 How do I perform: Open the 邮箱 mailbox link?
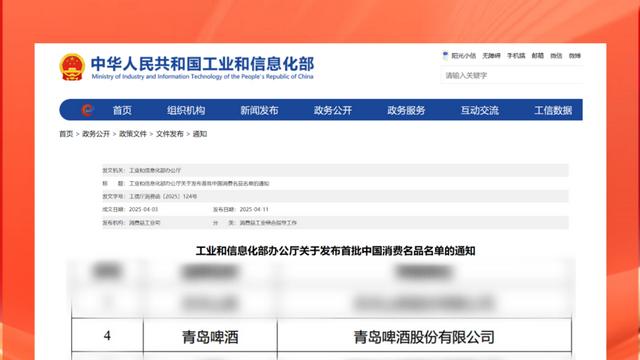pos(538,56)
